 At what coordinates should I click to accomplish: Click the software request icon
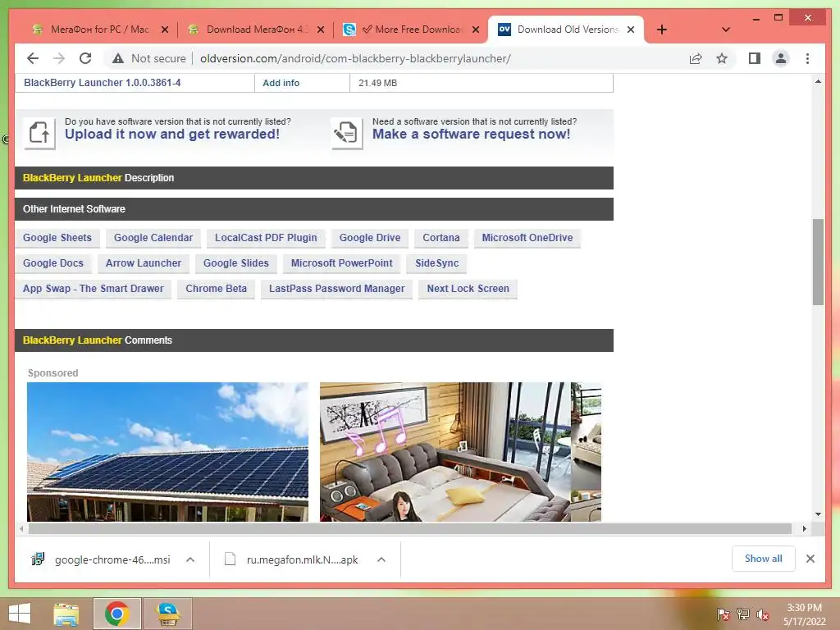coord(347,132)
